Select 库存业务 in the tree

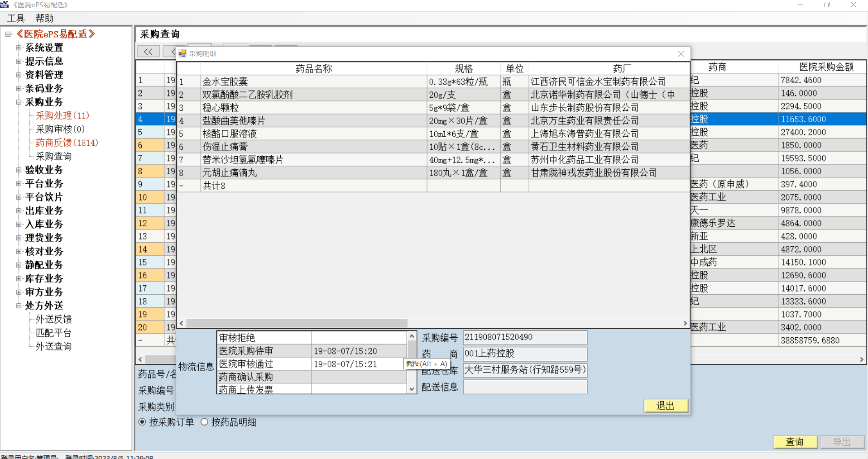[44, 278]
